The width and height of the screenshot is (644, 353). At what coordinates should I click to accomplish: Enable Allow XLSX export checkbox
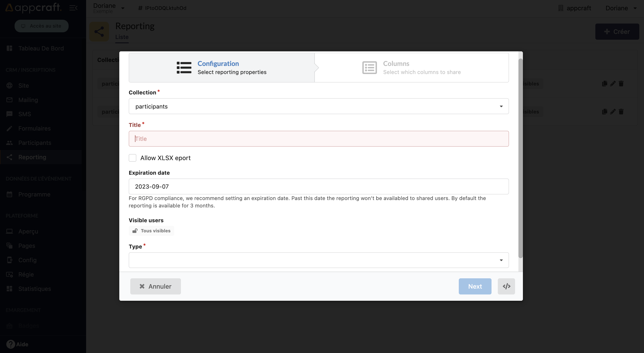coord(133,158)
